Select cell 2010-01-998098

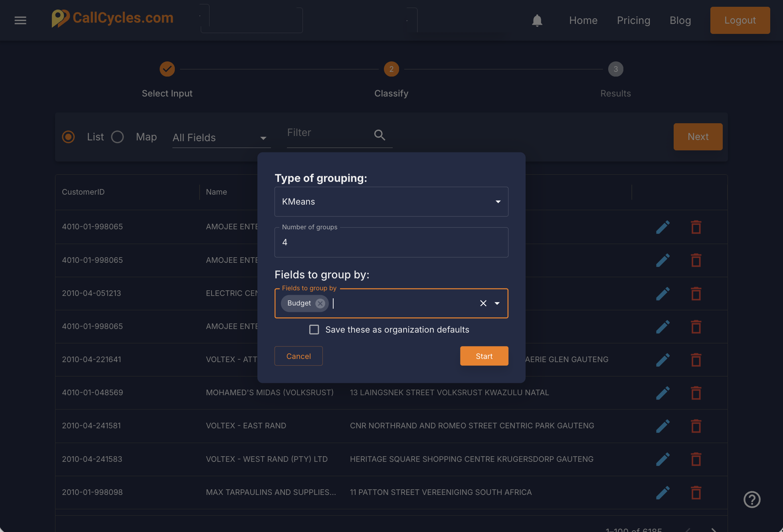pyautogui.click(x=92, y=493)
